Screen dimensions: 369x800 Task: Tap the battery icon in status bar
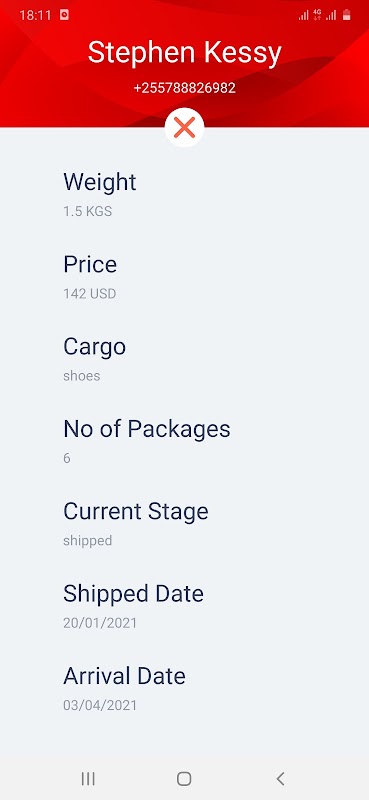tap(347, 15)
